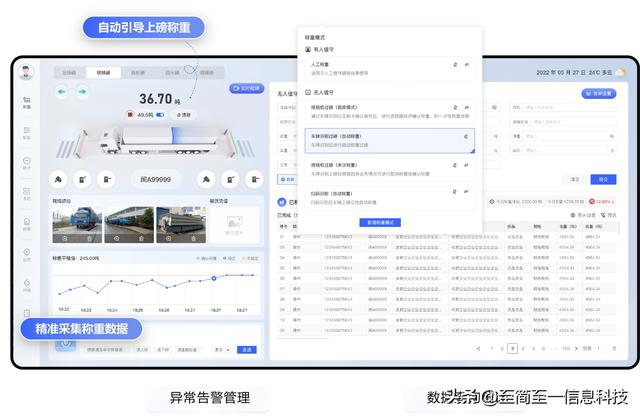Open the 称重 weighing sidebar section

pos(27,102)
